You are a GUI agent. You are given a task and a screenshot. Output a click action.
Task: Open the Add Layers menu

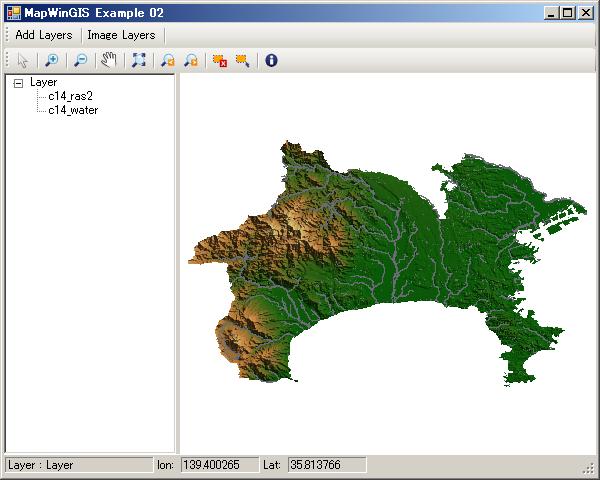click(x=43, y=35)
